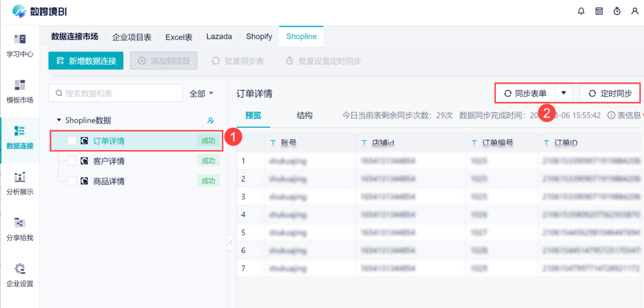Open the 全部 filter dropdown
This screenshot has height=308, width=644.
click(x=201, y=93)
